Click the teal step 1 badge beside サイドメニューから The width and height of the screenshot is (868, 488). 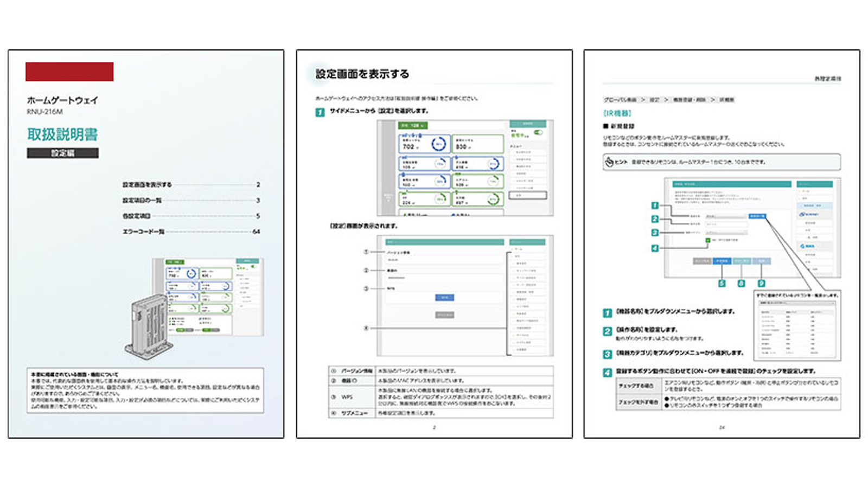[x=320, y=112]
